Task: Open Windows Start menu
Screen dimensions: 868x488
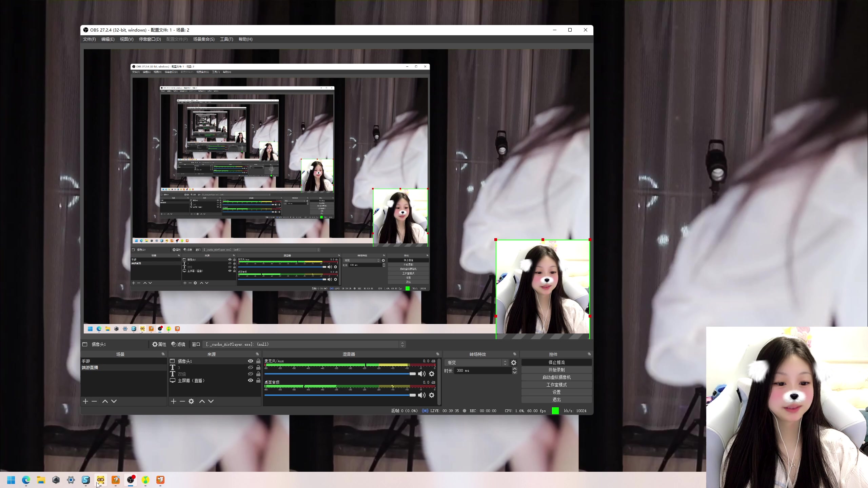Action: click(11, 480)
